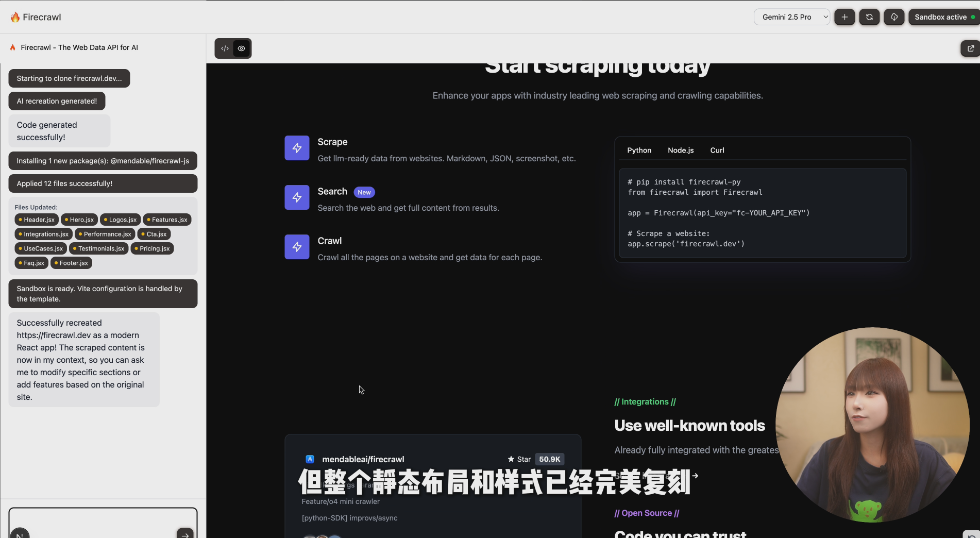The width and height of the screenshot is (980, 538).
Task: Open the Header.jsx file chip
Action: click(x=37, y=220)
